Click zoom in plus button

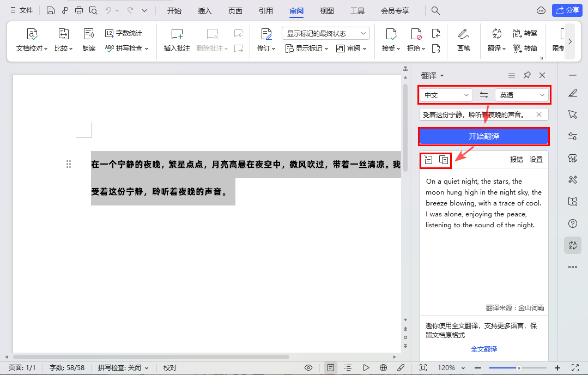pos(557,368)
